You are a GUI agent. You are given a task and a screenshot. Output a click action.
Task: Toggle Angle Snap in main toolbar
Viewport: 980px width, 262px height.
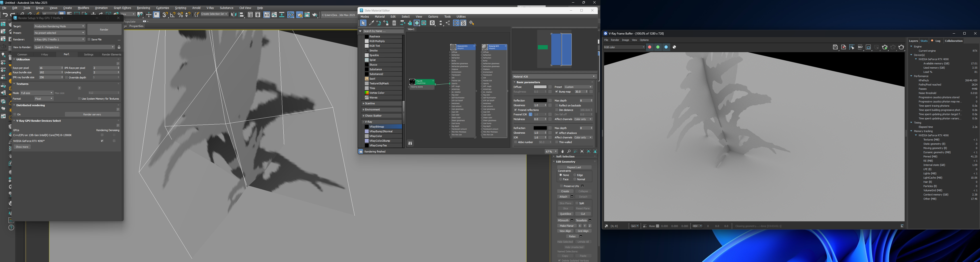[x=173, y=15]
